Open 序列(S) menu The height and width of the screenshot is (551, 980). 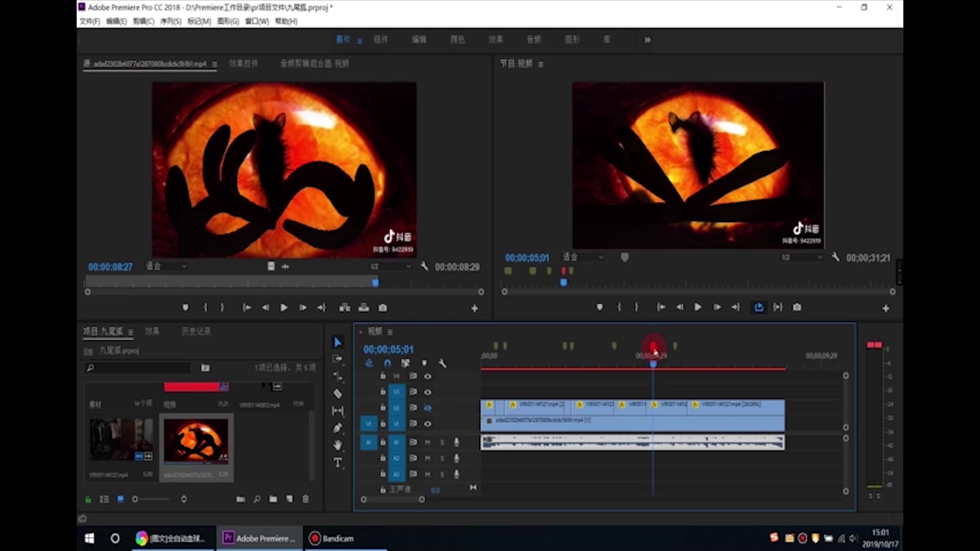(x=171, y=21)
